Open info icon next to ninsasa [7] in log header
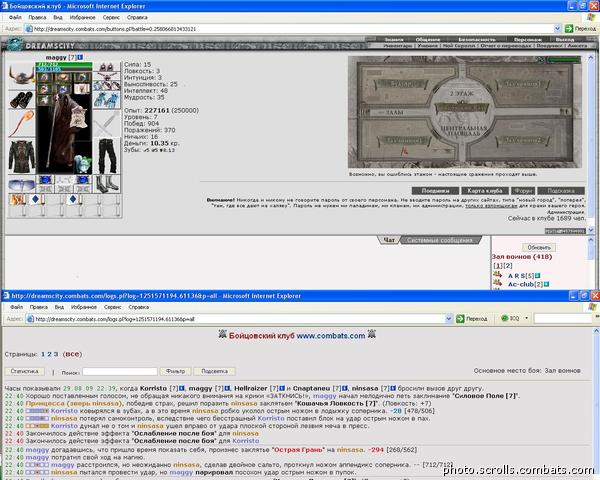The width and height of the screenshot is (600, 480). tap(393, 388)
